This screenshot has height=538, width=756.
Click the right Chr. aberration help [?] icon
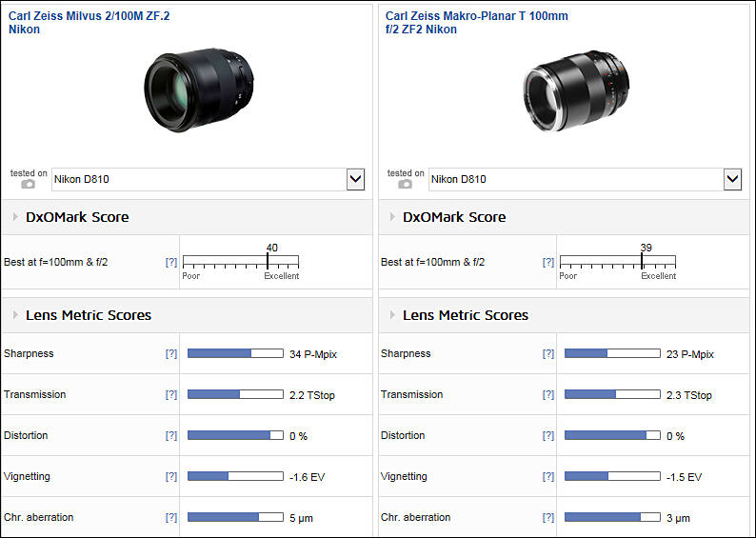pyautogui.click(x=548, y=517)
